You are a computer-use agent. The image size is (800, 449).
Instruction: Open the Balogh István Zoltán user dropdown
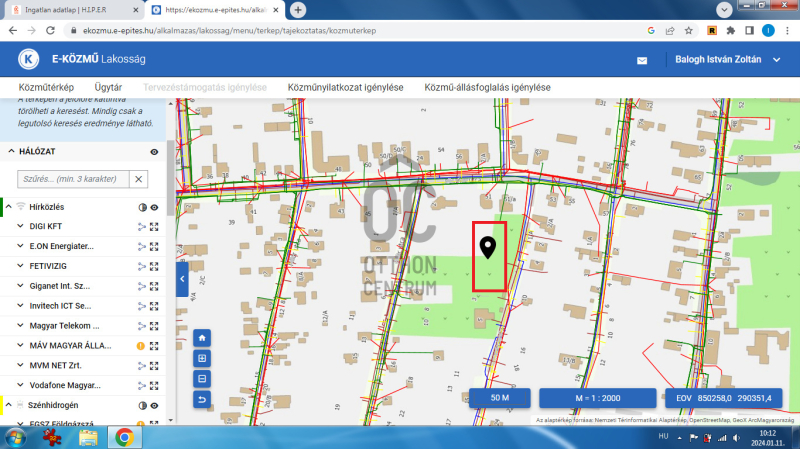click(x=776, y=60)
